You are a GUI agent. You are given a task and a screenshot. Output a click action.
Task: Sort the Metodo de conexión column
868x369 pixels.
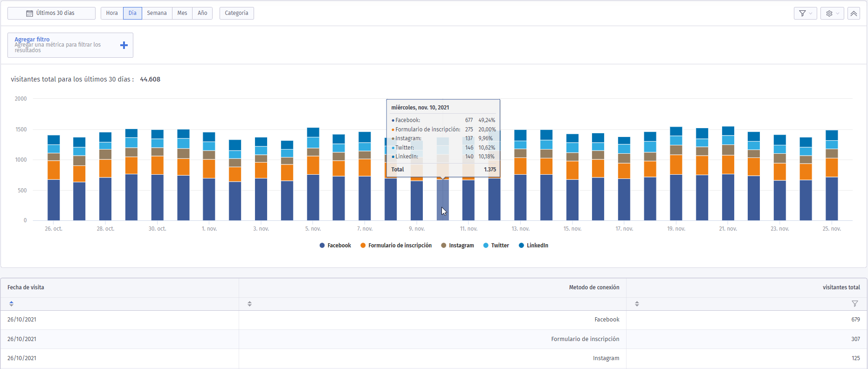pyautogui.click(x=249, y=304)
